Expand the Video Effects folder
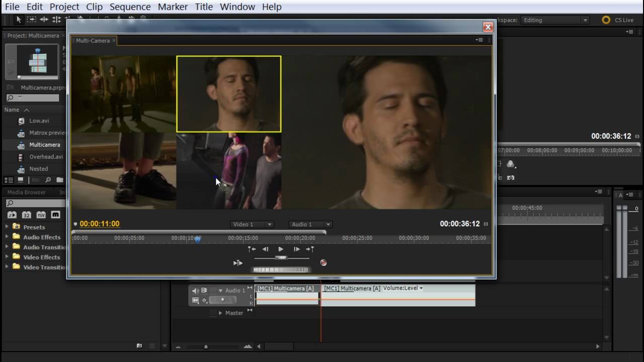644x362 pixels. tap(7, 257)
